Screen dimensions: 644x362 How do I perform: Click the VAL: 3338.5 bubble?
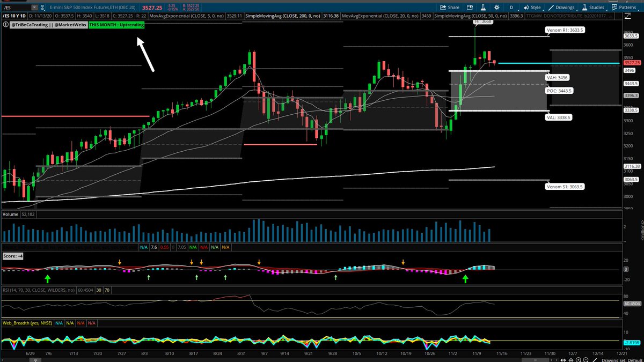(558, 117)
